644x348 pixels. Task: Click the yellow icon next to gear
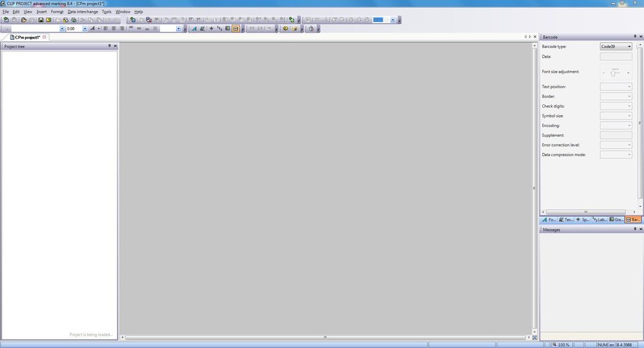[294, 29]
